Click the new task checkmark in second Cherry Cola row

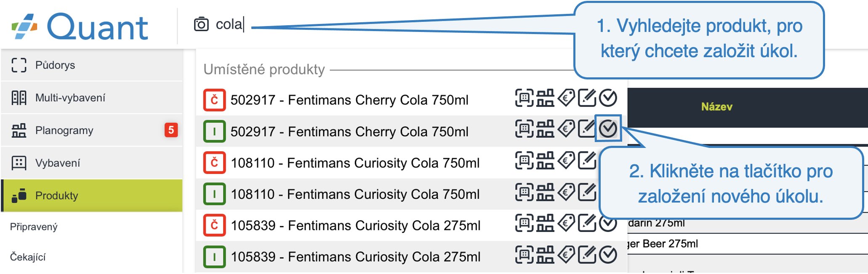608,129
